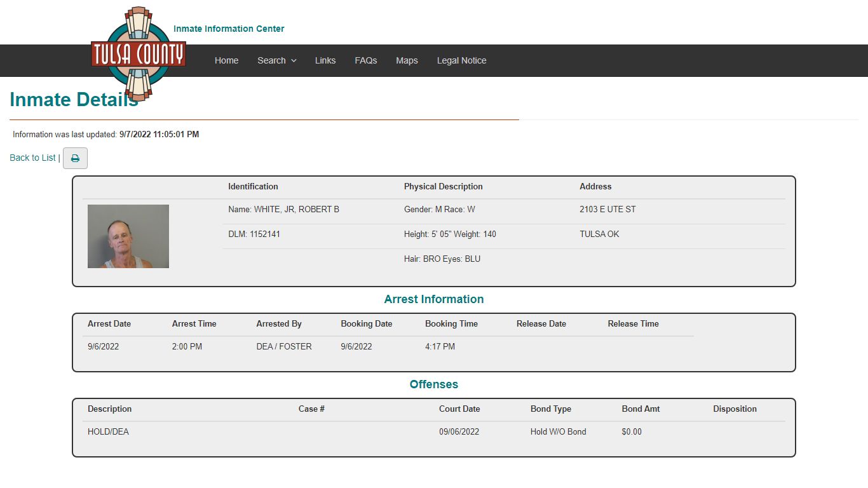Select the Physical Description header
868x488 pixels.
[444, 186]
